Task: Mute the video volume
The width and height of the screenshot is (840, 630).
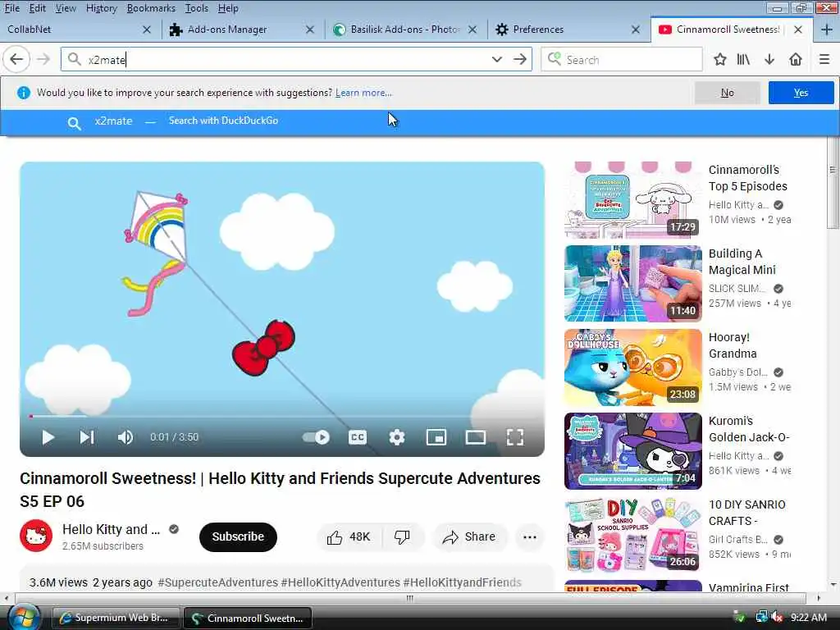Action: pyautogui.click(x=126, y=437)
